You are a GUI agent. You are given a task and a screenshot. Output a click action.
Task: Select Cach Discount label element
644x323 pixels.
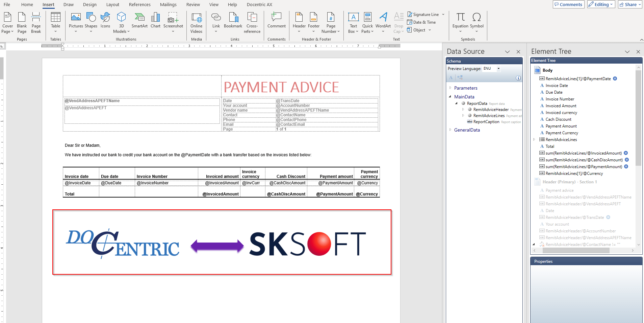tap(558, 119)
